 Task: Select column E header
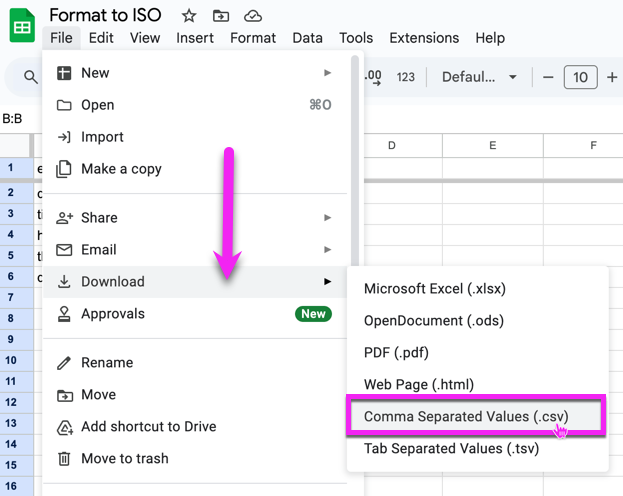pyautogui.click(x=493, y=145)
